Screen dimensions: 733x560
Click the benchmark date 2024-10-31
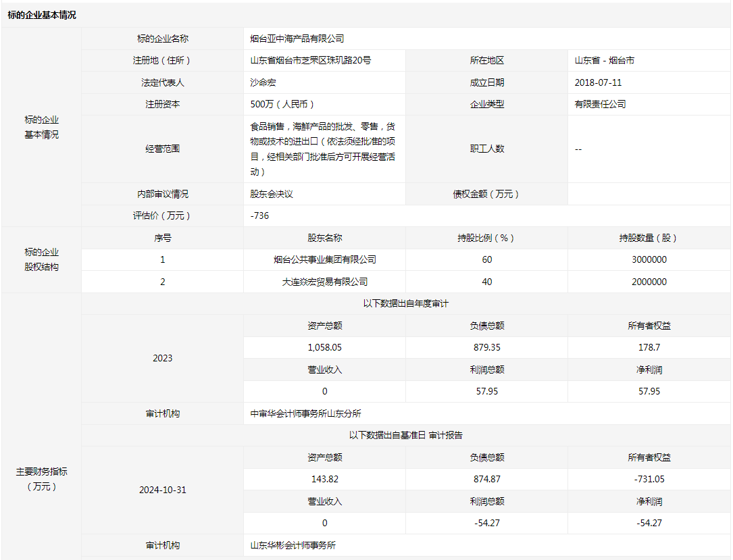[x=162, y=490]
